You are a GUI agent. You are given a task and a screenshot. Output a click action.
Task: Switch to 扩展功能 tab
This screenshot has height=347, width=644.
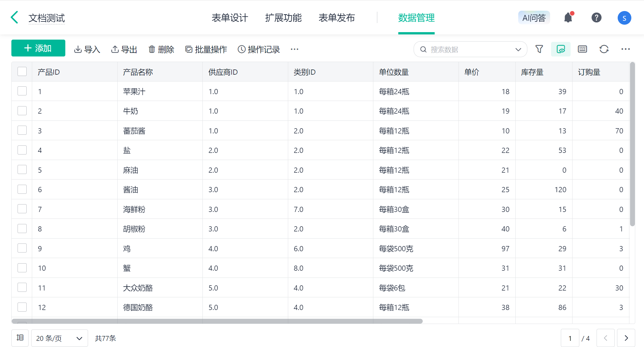[283, 18]
